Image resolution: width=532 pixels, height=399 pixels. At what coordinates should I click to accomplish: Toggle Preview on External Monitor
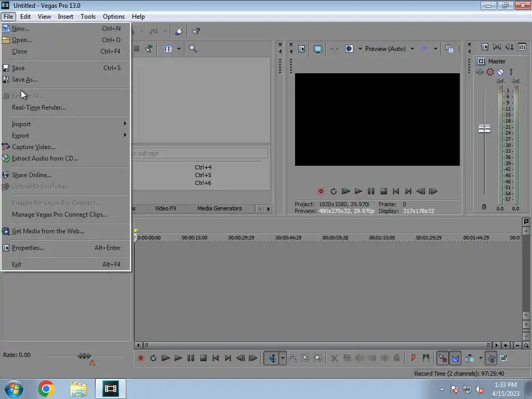[318, 49]
